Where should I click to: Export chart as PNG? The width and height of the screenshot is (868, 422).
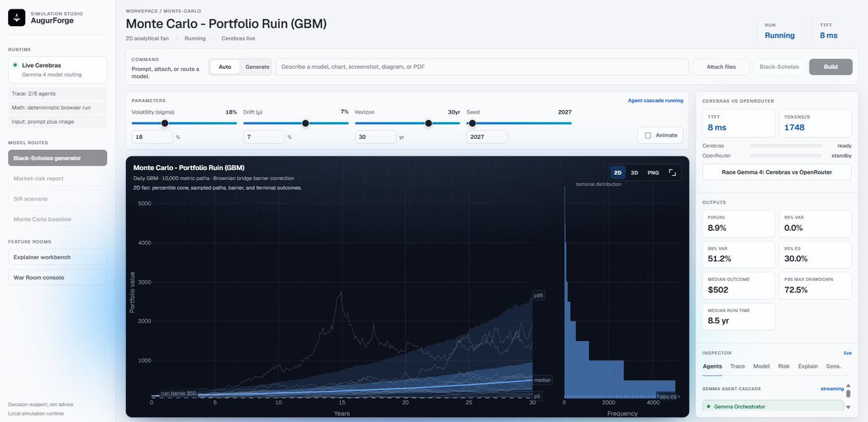click(x=653, y=173)
